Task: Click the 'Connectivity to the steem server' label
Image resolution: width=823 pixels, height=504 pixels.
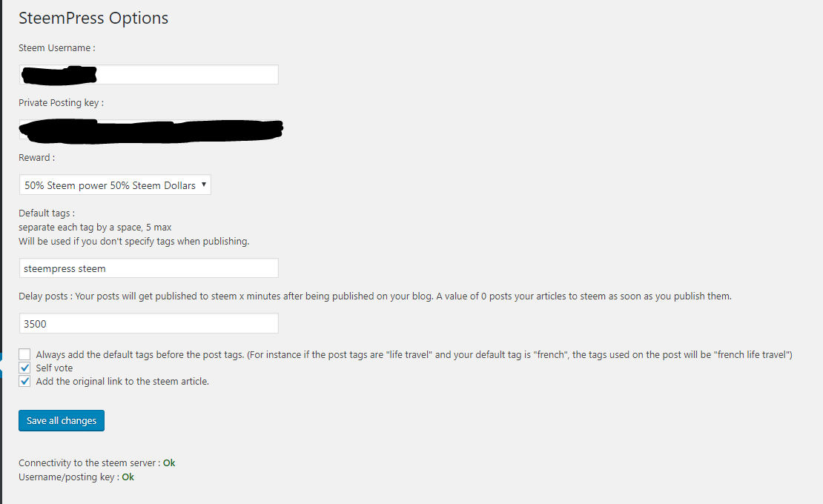Action: pyautogui.click(x=89, y=463)
